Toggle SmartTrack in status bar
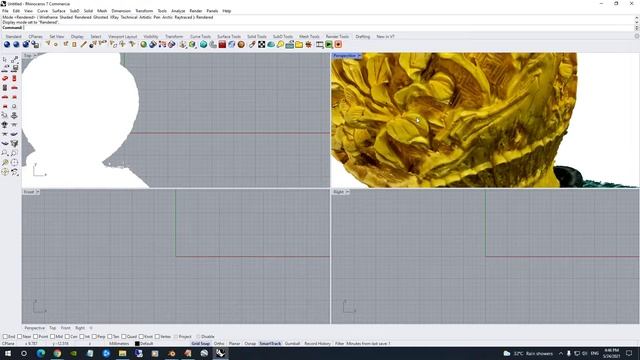The image size is (640, 360). click(270, 344)
